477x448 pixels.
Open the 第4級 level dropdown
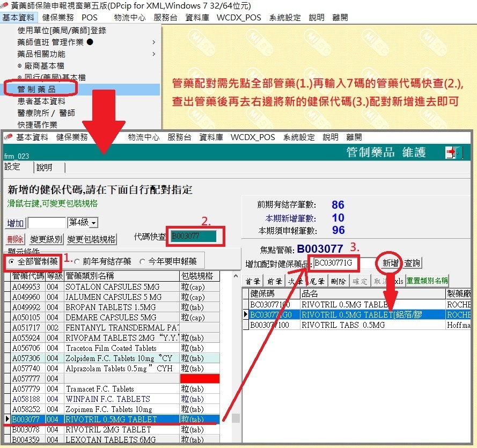[x=94, y=223]
